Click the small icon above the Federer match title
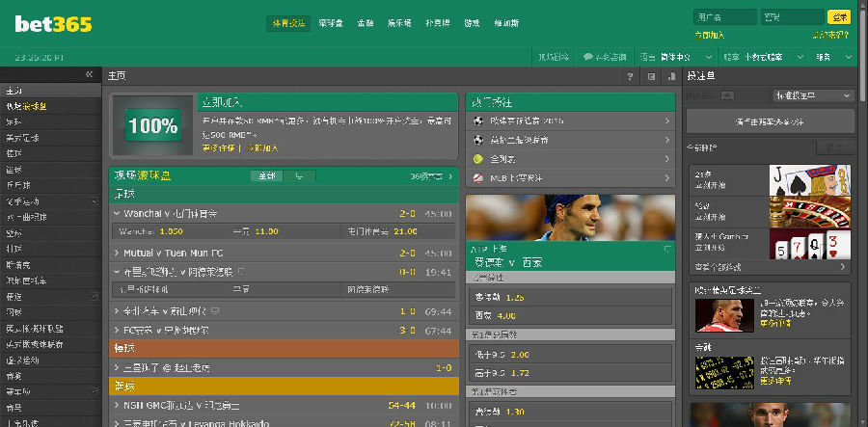 point(667,249)
